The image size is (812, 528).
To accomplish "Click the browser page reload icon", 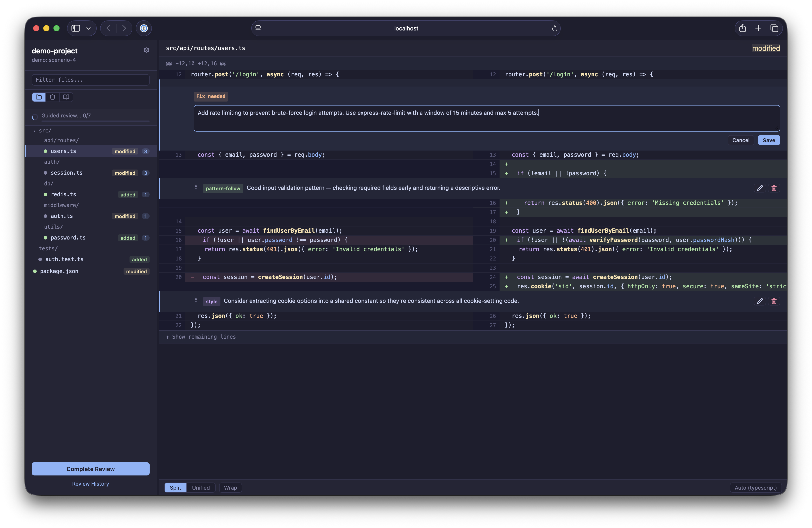I will coord(554,28).
